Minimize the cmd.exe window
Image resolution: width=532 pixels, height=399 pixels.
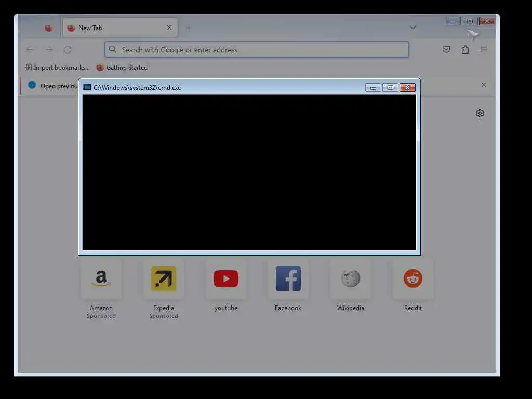pyautogui.click(x=373, y=88)
